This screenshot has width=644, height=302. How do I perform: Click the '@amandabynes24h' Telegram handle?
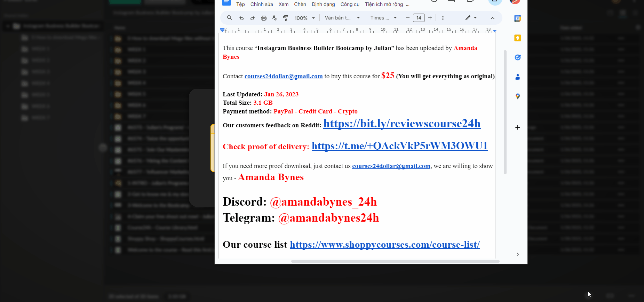click(x=328, y=218)
